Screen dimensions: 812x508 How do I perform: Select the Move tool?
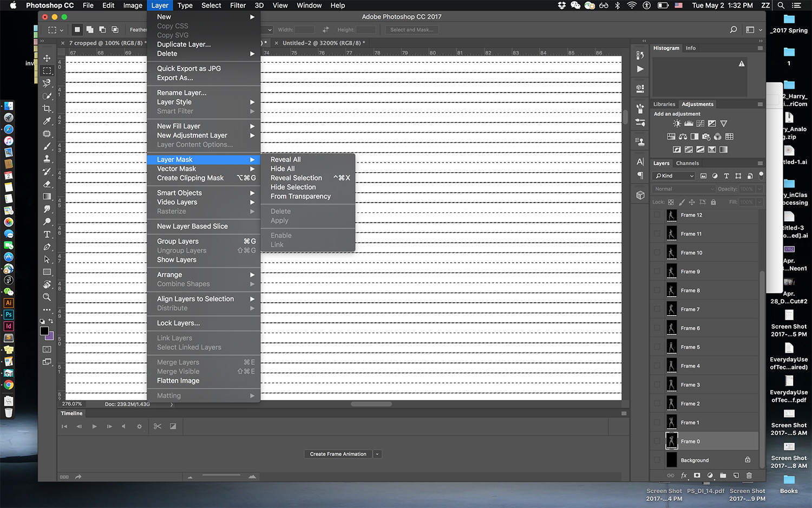pos(47,58)
